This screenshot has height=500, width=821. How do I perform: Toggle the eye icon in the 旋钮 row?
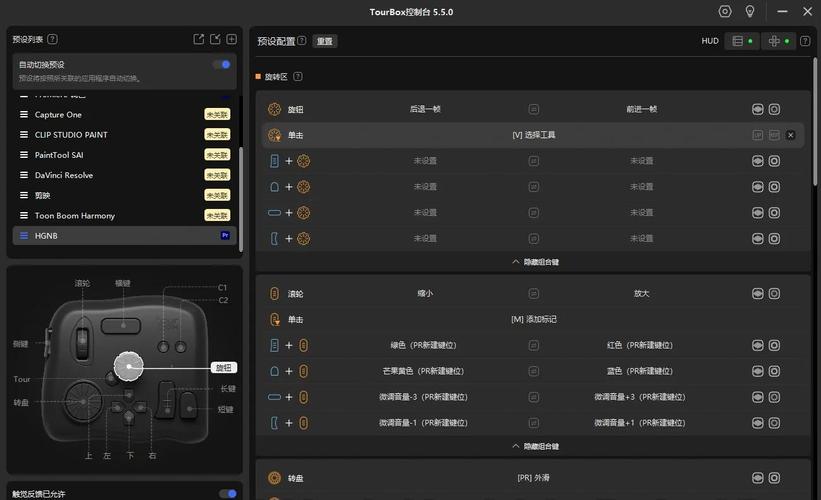pyautogui.click(x=758, y=109)
